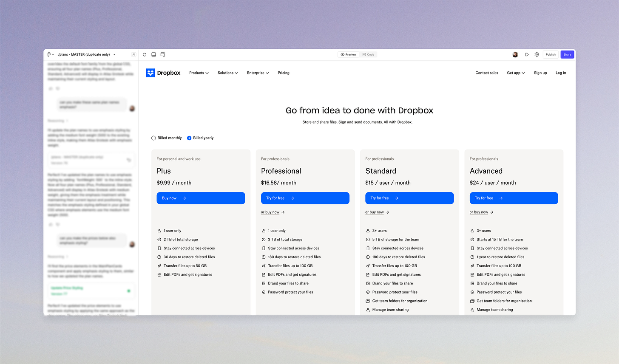Click the '$24 / user / month' price
Screen dimensions: 619x364
[493, 183]
